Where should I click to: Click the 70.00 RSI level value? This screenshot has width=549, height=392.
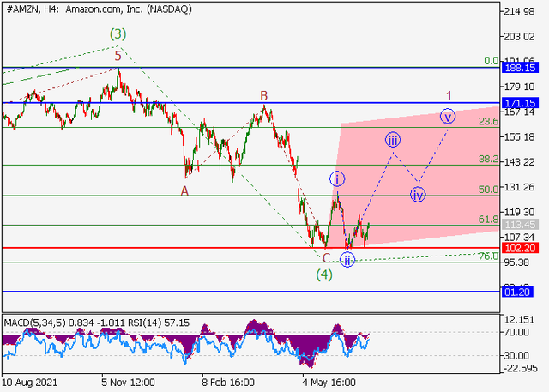516,332
